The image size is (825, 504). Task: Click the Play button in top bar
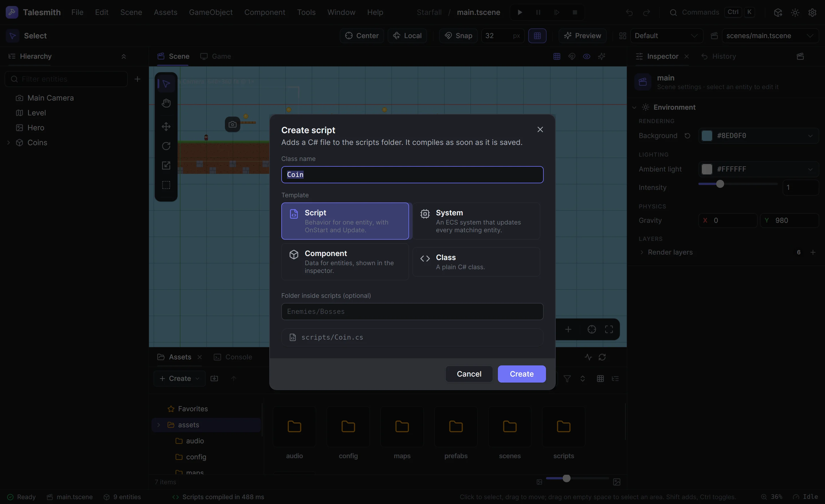click(520, 12)
